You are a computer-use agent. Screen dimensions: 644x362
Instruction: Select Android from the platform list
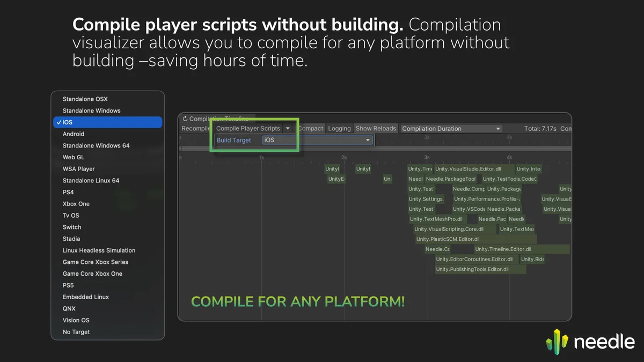pos(74,134)
